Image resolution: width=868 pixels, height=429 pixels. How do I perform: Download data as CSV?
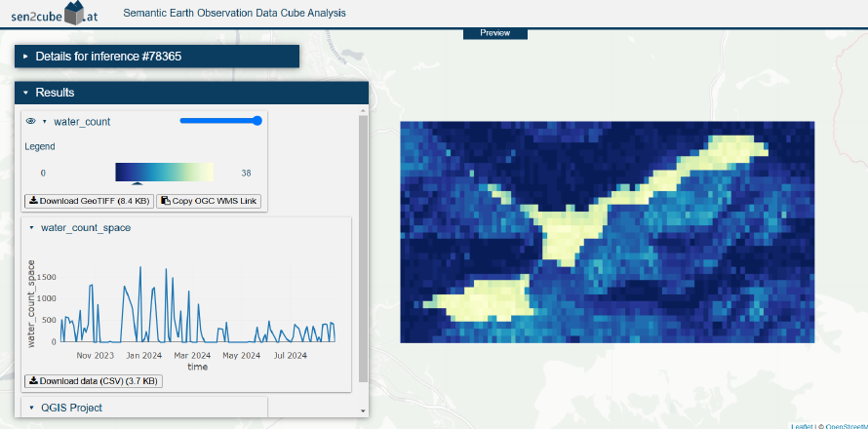[x=94, y=381]
